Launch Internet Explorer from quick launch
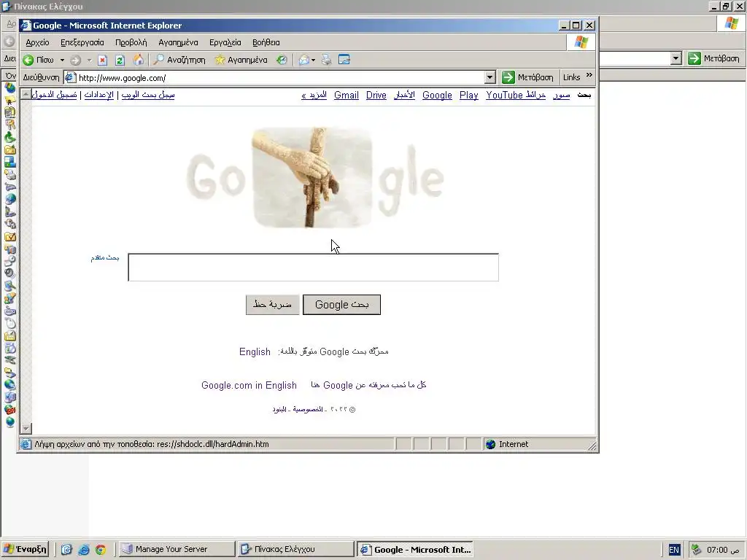 (x=83, y=550)
